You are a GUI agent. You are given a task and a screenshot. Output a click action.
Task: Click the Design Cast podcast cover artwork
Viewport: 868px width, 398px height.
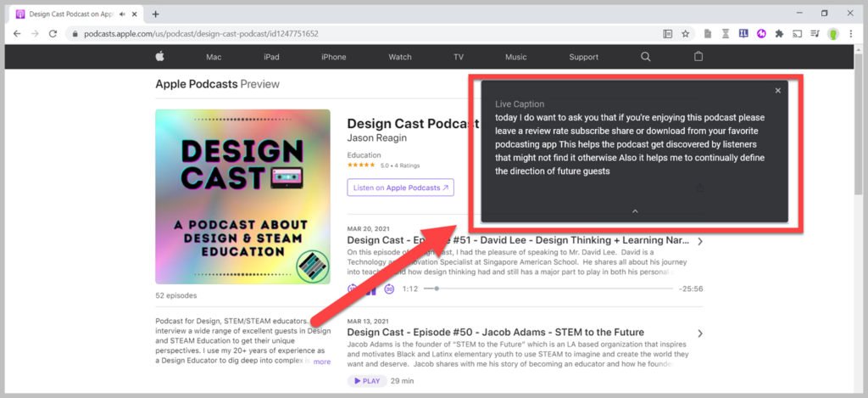point(242,197)
